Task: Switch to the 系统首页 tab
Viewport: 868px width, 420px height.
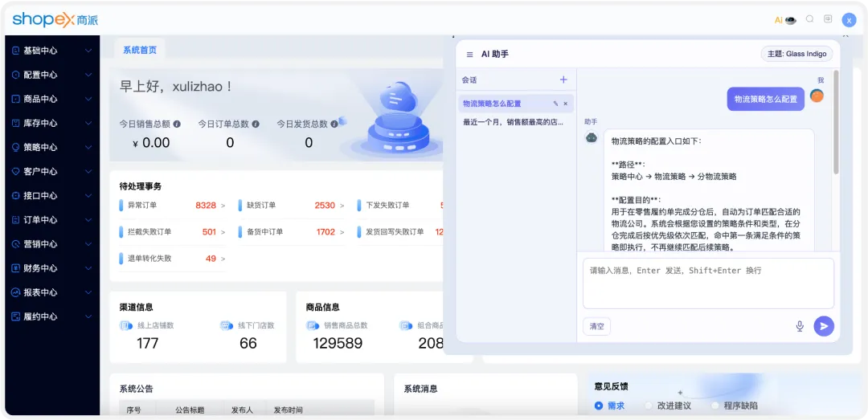Action: click(140, 50)
